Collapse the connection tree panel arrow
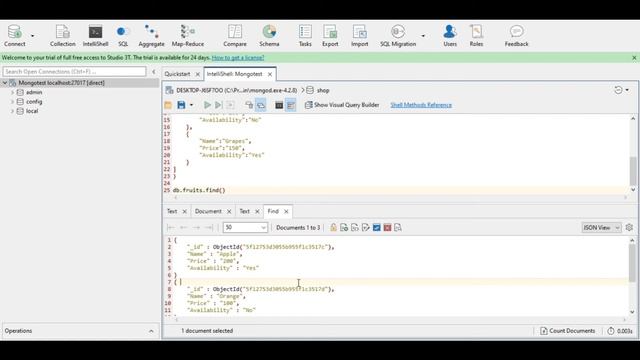The image size is (640, 360). (153, 71)
